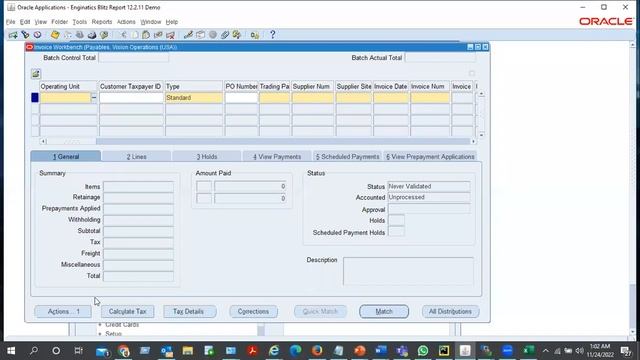This screenshot has width=640, height=360.
Task: Open Google Chrome from the taskbar
Action: tap(124, 350)
